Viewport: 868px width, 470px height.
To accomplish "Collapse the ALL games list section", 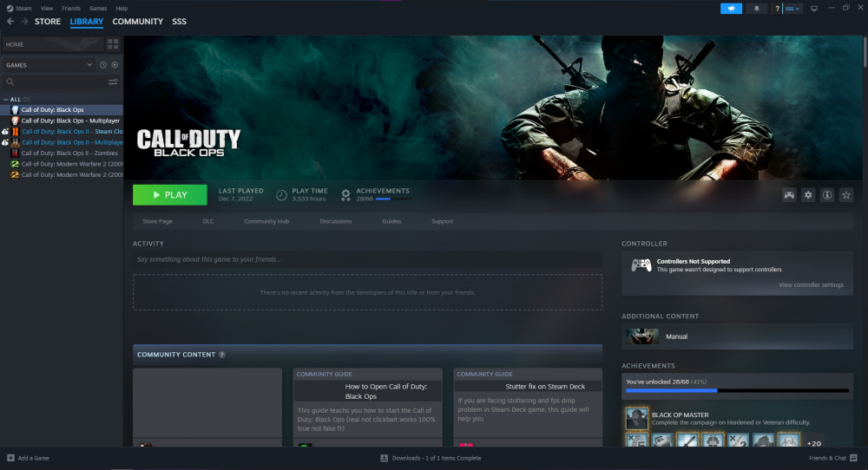I will coord(6,100).
